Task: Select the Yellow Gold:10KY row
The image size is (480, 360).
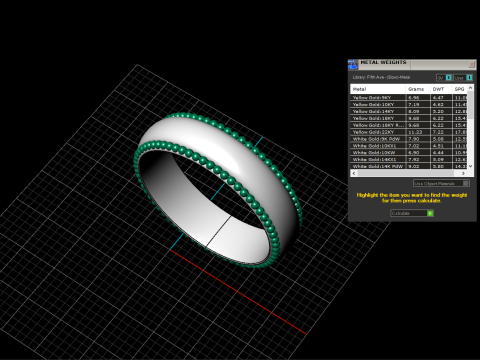Action: point(409,104)
